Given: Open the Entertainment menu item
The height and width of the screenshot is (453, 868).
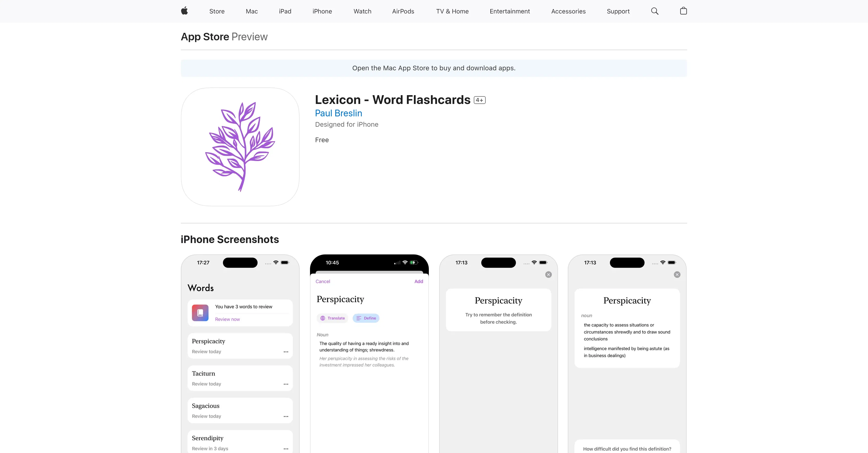Looking at the screenshot, I should (x=509, y=11).
